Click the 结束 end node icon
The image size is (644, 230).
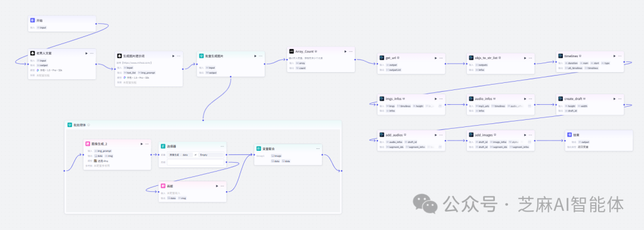point(569,134)
